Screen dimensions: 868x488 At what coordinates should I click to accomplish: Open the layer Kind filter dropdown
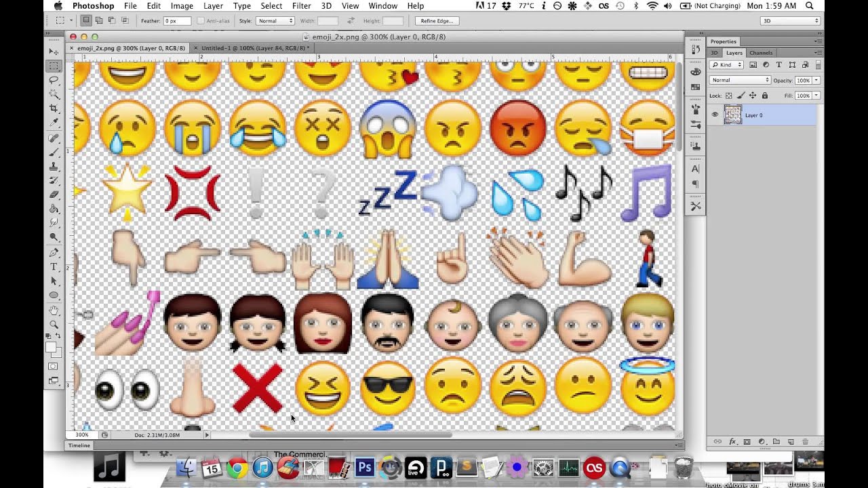726,64
